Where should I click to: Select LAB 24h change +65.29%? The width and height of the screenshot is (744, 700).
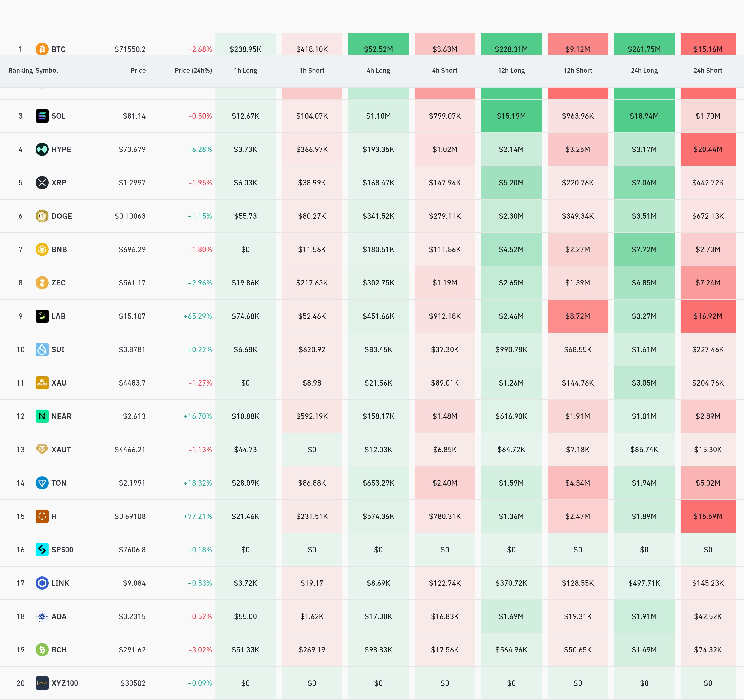tap(197, 316)
